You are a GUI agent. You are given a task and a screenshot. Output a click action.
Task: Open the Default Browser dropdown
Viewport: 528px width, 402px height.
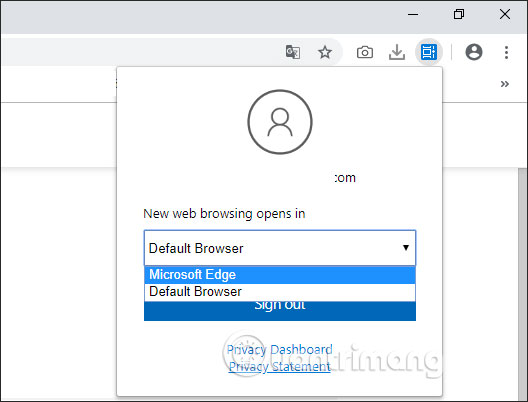[280, 248]
